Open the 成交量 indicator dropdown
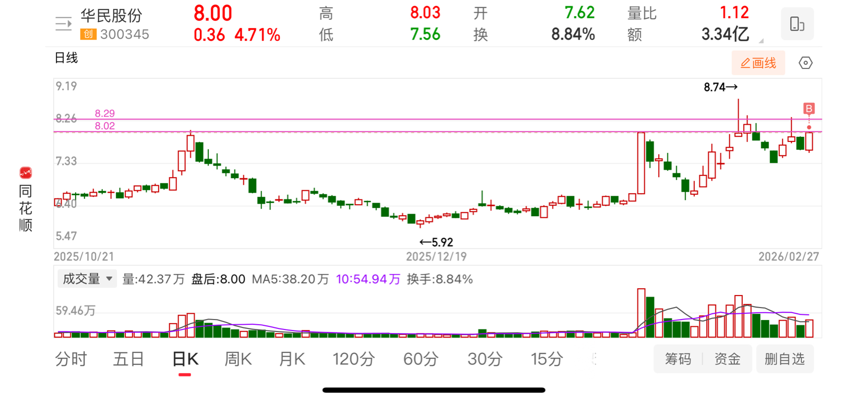The image size is (868, 401). point(87,279)
